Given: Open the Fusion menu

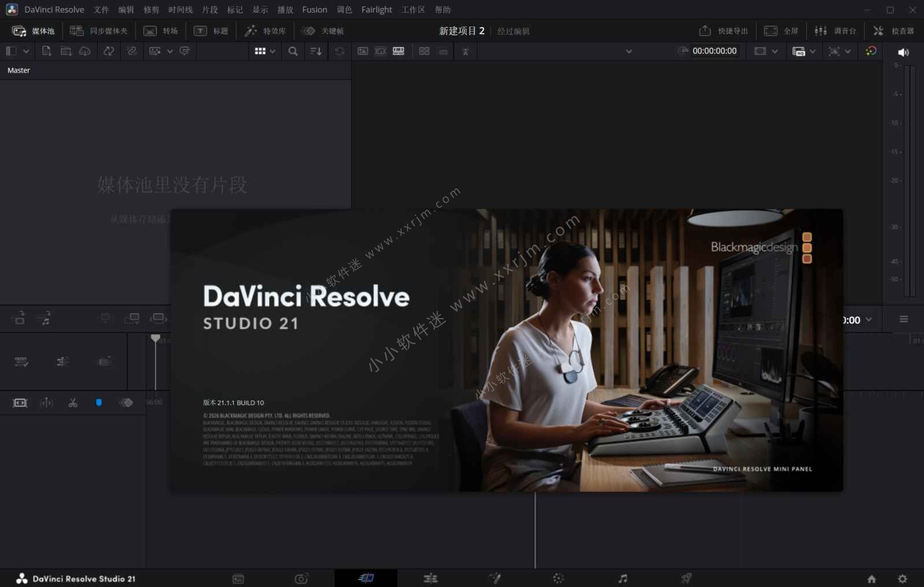Looking at the screenshot, I should click(315, 10).
